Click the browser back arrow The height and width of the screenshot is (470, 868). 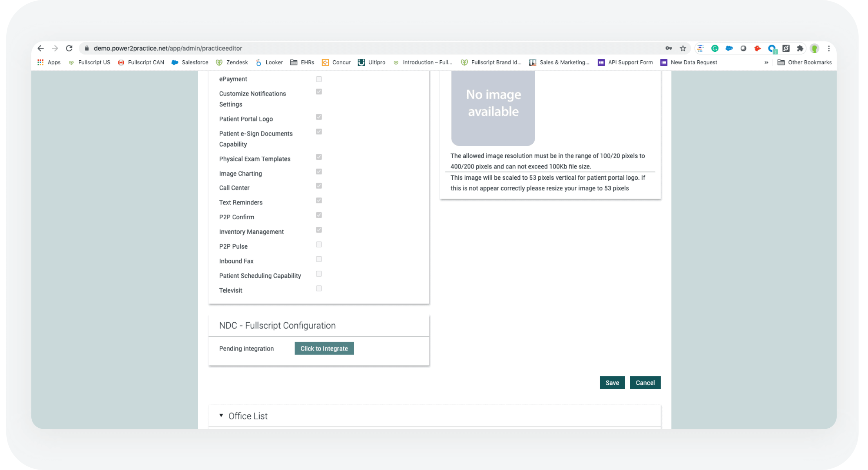click(x=41, y=48)
